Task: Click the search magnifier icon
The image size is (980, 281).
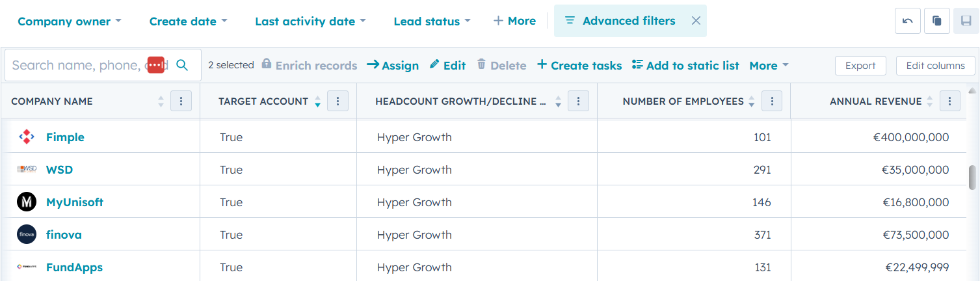Action: [x=182, y=65]
